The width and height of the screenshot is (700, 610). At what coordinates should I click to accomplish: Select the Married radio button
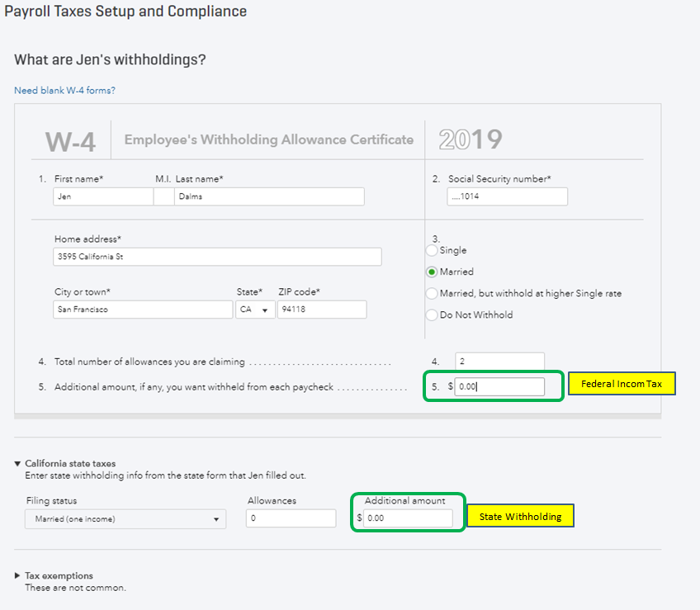432,272
